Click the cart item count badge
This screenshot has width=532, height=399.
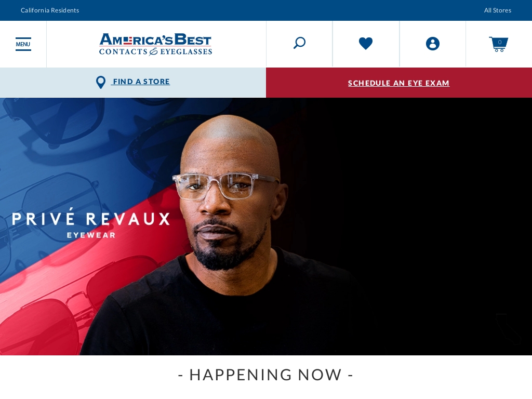coord(500,42)
